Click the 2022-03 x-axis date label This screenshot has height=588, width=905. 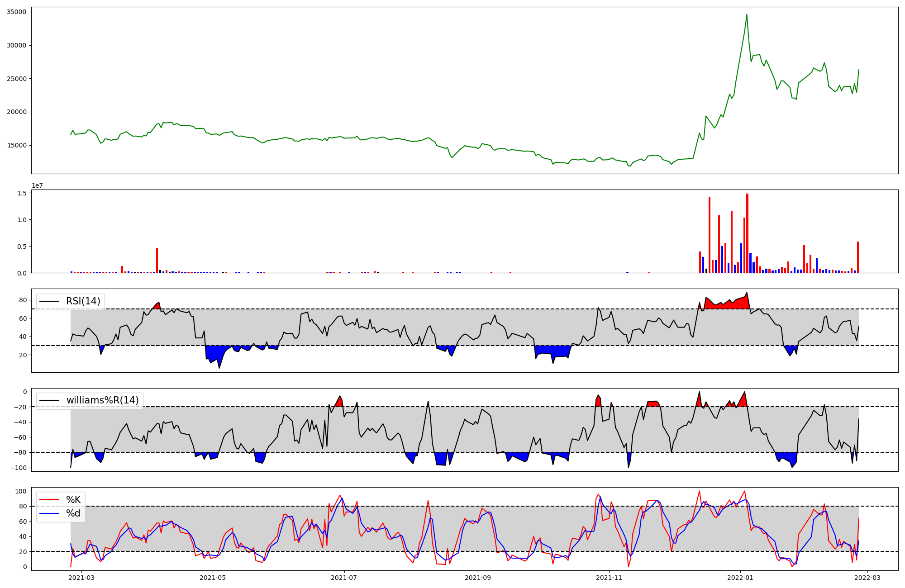[x=867, y=578]
